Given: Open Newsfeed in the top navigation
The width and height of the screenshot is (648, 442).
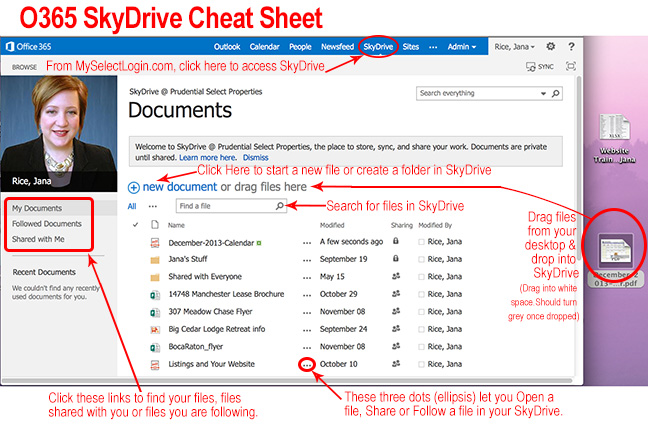Looking at the screenshot, I should click(337, 47).
